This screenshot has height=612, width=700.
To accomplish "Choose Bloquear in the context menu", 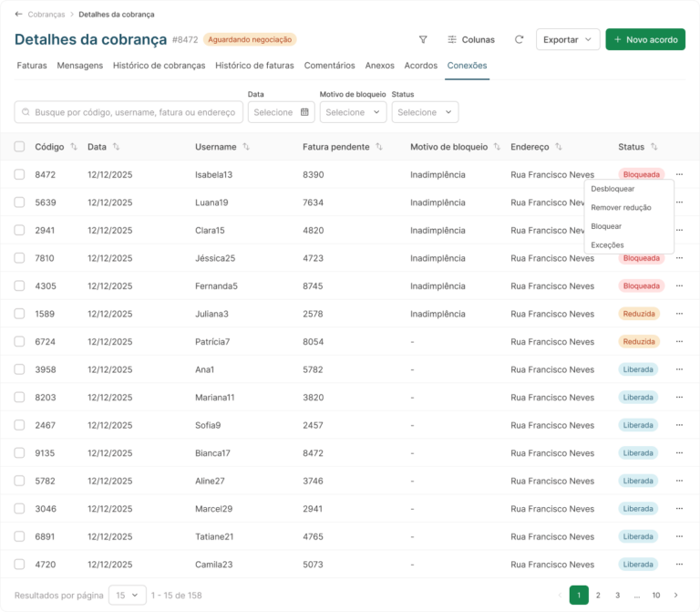I will point(606,226).
